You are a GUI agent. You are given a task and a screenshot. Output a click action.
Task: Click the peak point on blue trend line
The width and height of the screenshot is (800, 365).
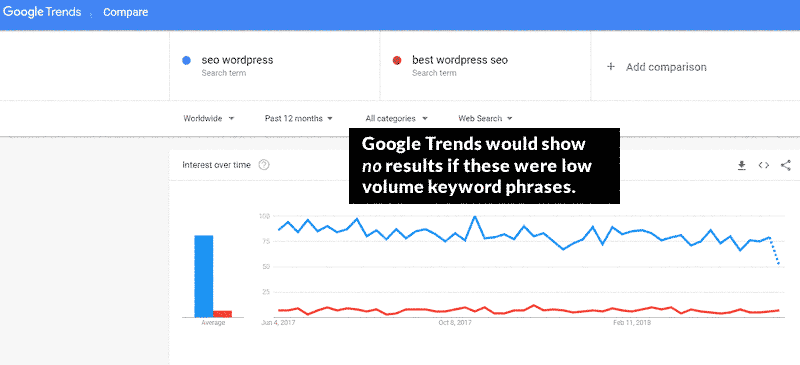click(x=475, y=216)
